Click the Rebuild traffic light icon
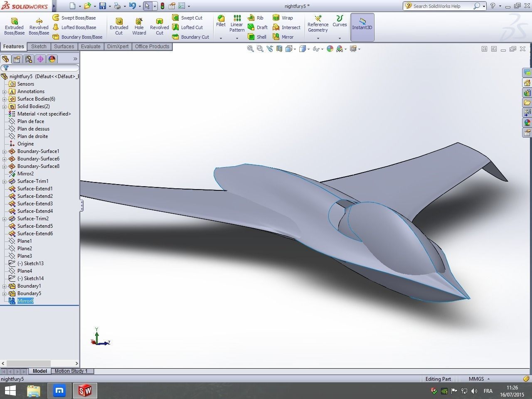The height and width of the screenshot is (399, 532). [x=163, y=6]
